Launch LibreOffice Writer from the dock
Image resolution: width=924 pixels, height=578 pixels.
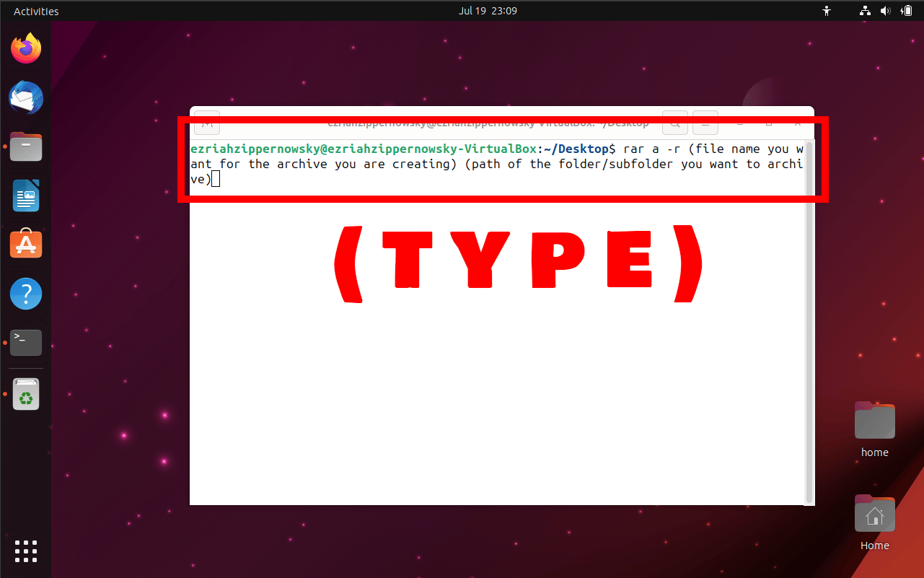26,196
